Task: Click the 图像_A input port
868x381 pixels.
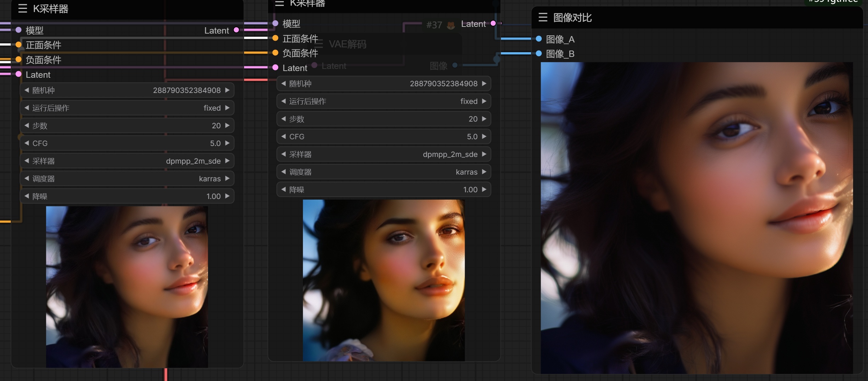Action: (539, 39)
